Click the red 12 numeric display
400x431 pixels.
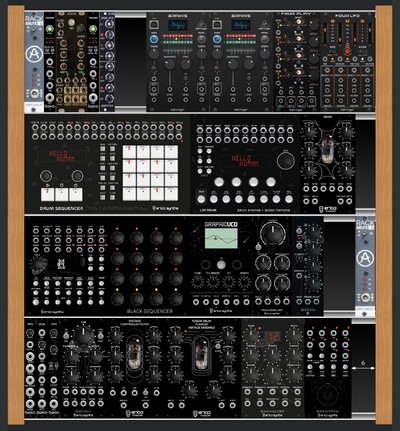[273, 336]
